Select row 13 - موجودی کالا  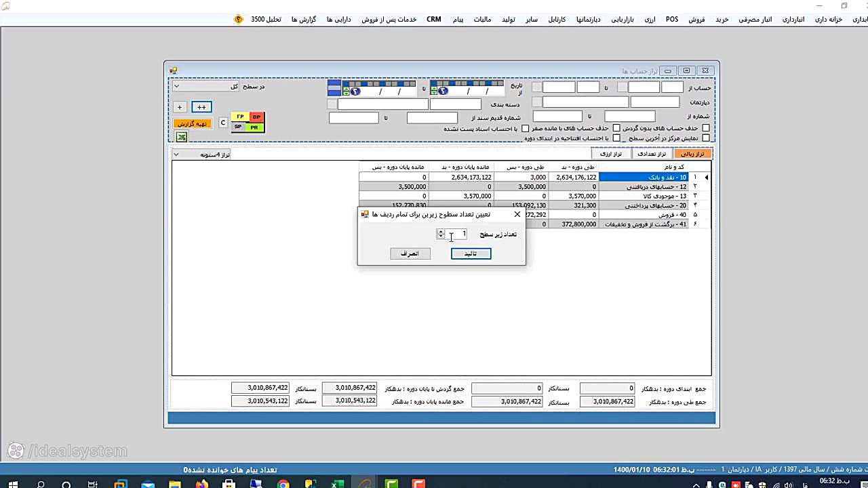[x=643, y=196]
